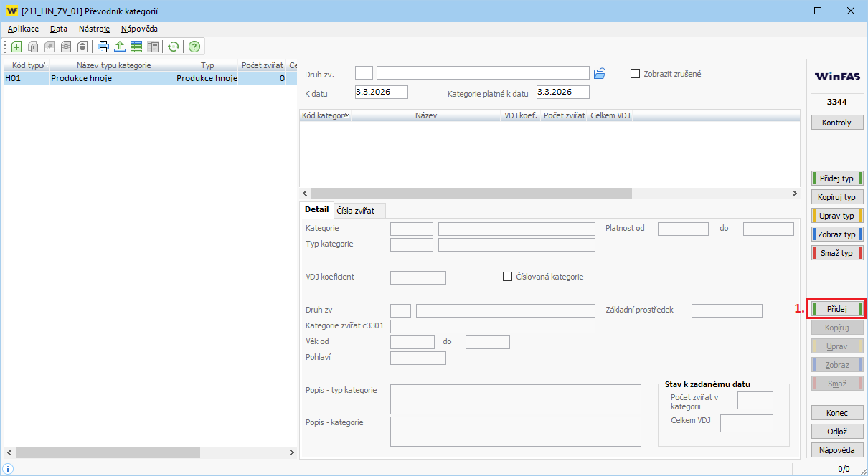Image resolution: width=868 pixels, height=476 pixels.
Task: Open the Nástroje menu
Action: tap(94, 29)
